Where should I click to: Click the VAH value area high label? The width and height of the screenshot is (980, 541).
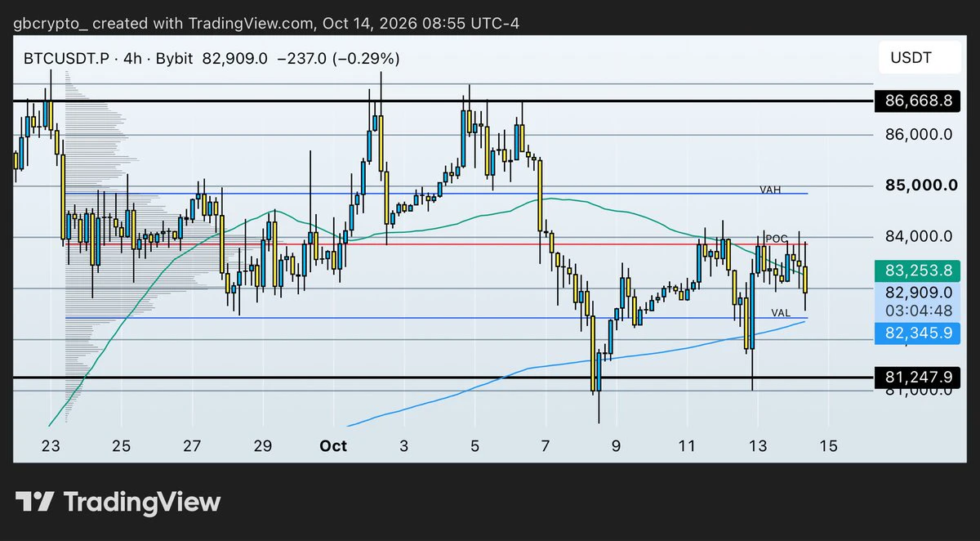point(770,190)
